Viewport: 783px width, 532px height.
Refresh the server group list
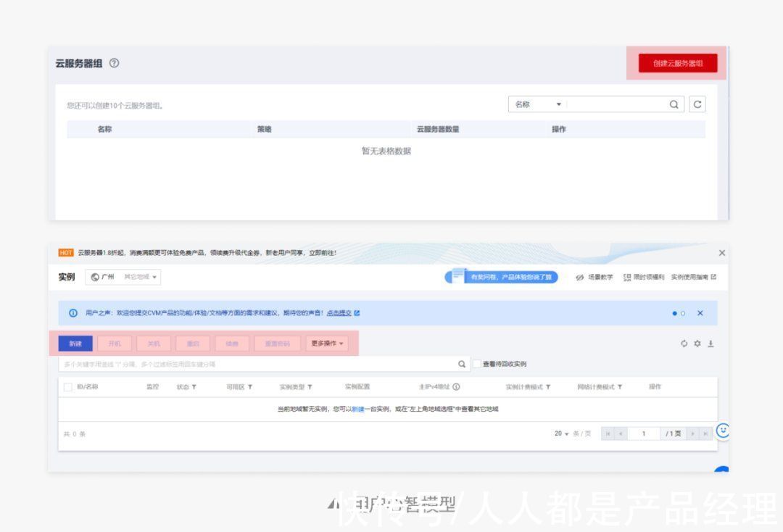coord(697,104)
